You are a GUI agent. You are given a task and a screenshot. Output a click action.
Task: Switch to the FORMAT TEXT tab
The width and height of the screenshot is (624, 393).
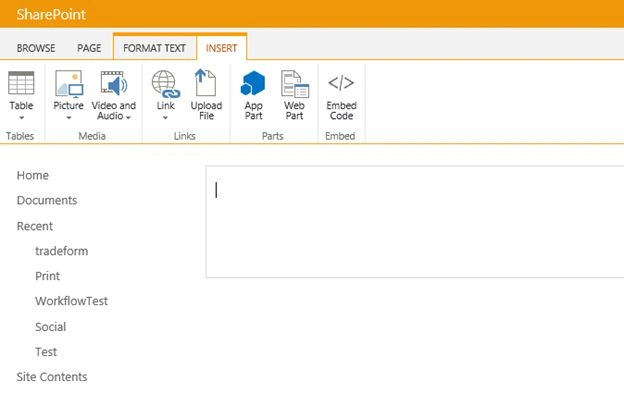[154, 48]
